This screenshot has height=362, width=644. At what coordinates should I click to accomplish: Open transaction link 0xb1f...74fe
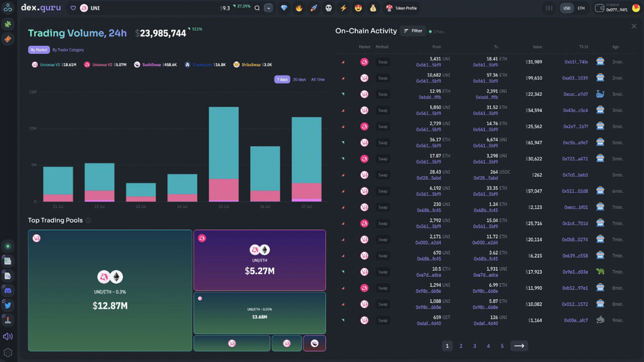(x=576, y=62)
